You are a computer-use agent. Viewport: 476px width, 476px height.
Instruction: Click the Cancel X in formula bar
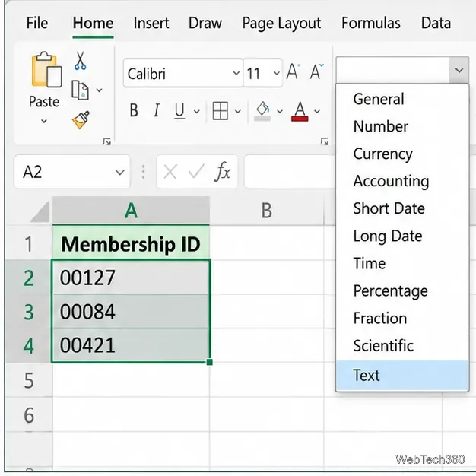coord(170,172)
